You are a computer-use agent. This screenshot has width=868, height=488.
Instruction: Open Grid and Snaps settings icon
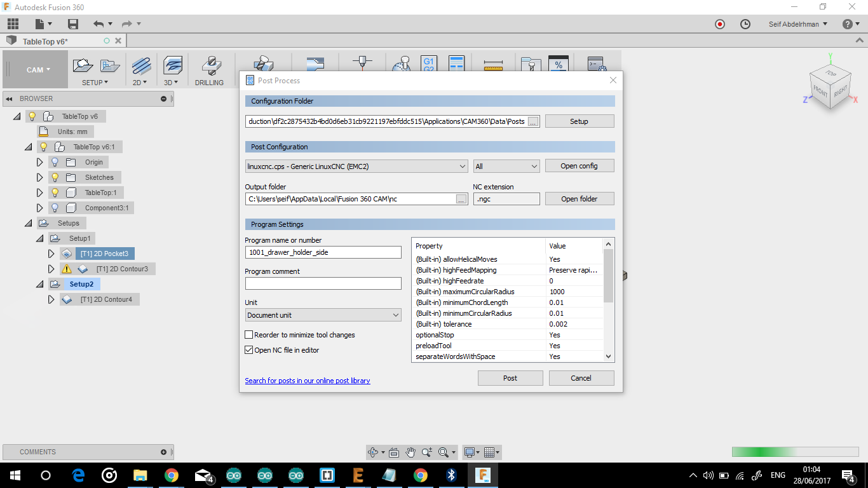pyautogui.click(x=492, y=452)
